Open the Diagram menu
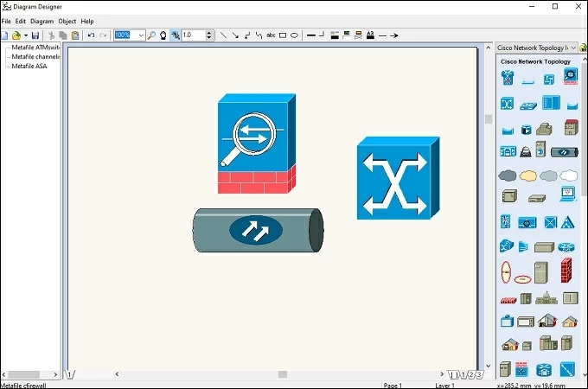This screenshot has height=389, width=588. 42,21
